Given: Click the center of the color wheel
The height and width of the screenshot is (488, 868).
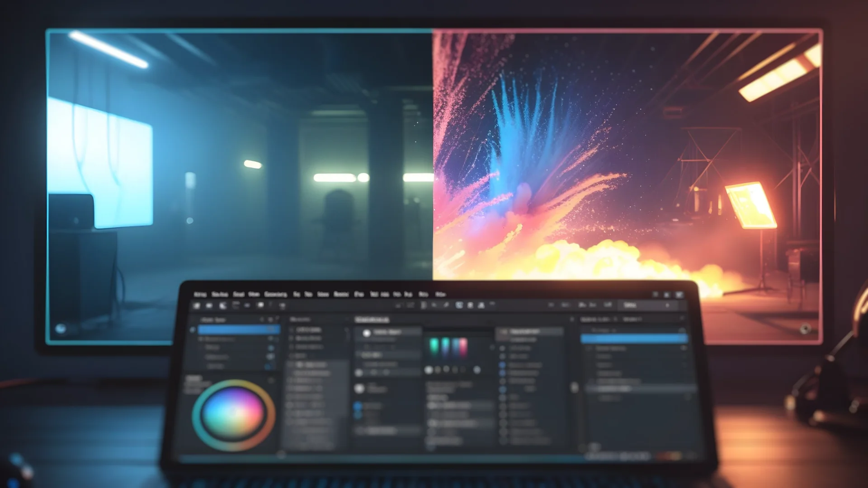Looking at the screenshot, I should 233,413.
